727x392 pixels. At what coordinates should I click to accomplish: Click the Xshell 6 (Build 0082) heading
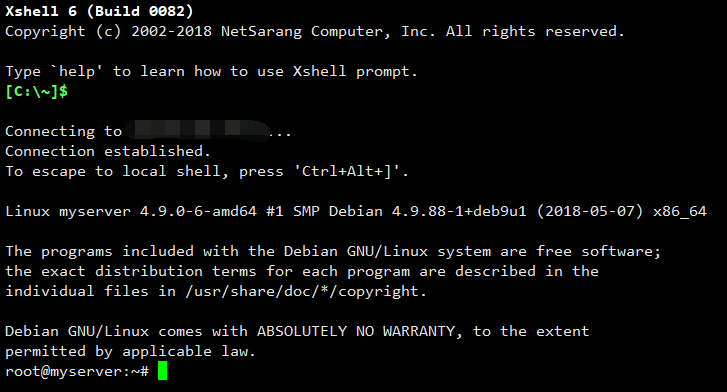[x=99, y=11]
